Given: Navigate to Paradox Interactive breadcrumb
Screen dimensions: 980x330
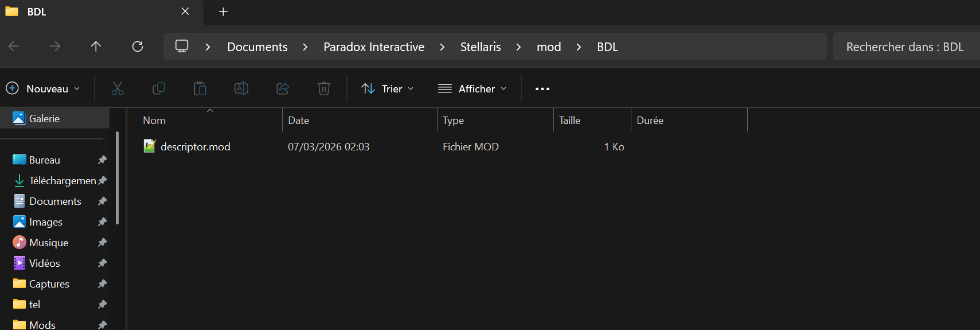Looking at the screenshot, I should click(x=374, y=47).
